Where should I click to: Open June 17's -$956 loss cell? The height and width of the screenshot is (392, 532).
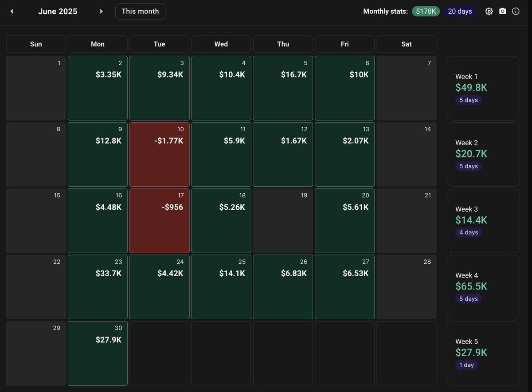(159, 220)
